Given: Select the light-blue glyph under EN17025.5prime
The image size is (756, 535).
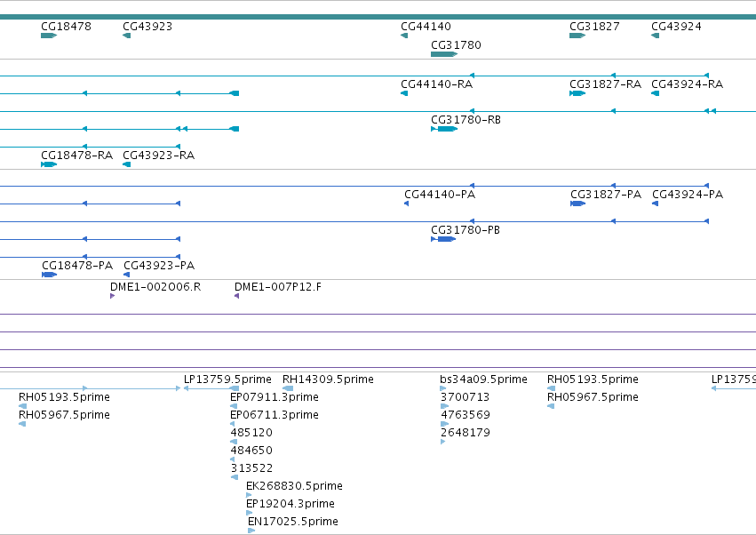Looking at the screenshot, I should tap(251, 531).
